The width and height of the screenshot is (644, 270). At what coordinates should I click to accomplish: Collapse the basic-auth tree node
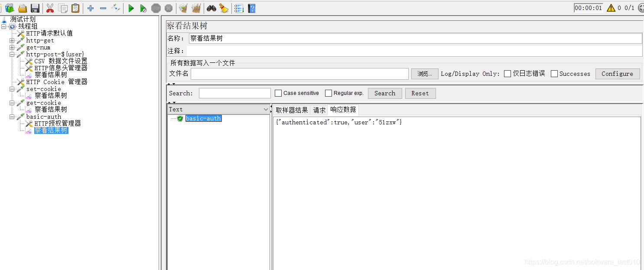coord(12,117)
